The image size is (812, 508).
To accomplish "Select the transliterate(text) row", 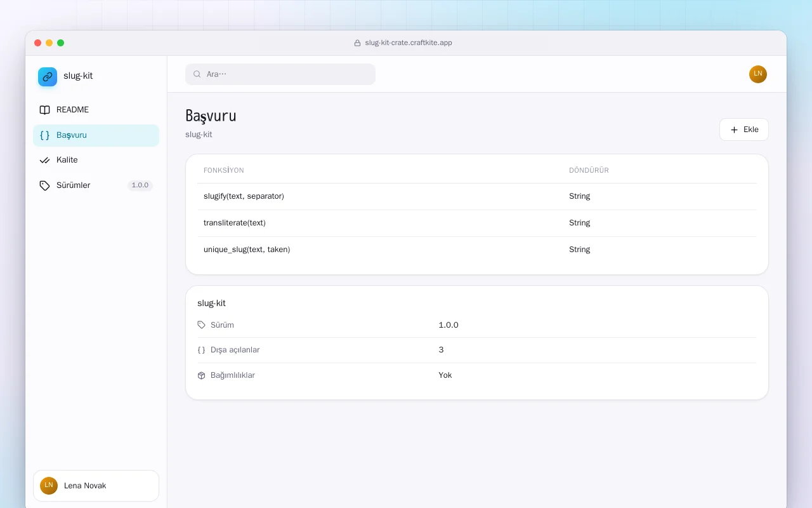I will [477, 223].
